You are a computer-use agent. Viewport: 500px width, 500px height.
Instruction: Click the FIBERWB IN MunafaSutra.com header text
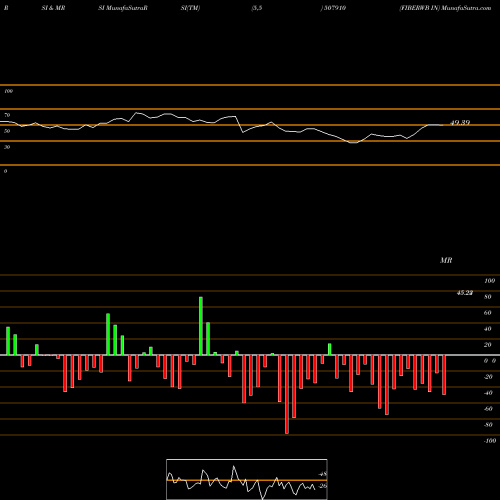tap(445, 8)
